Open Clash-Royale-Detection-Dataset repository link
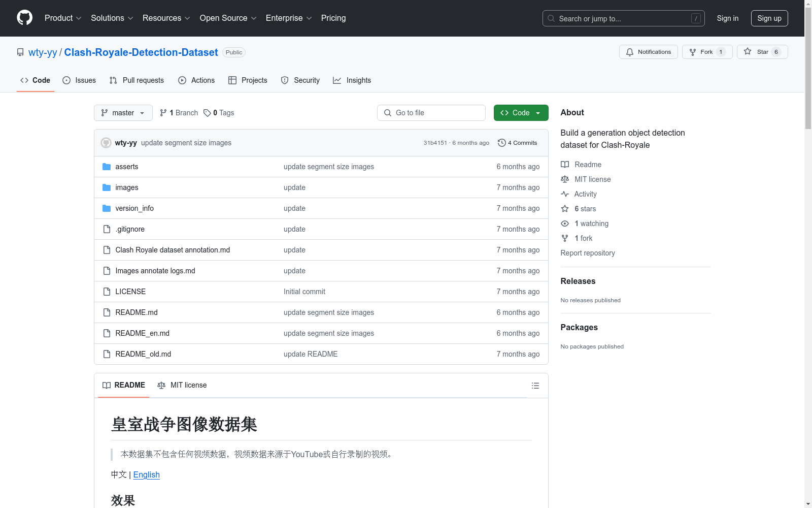812x508 pixels. [141, 52]
